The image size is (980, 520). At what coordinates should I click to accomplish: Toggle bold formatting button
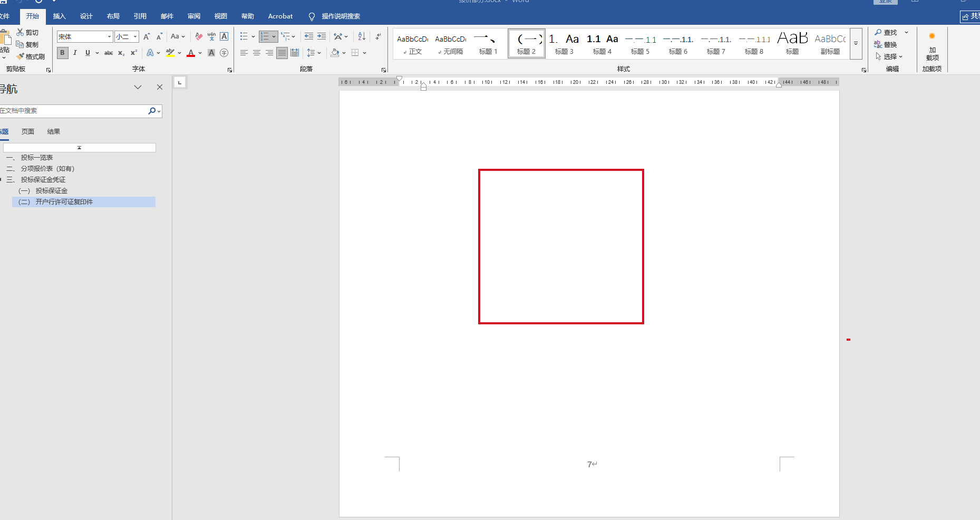(62, 53)
